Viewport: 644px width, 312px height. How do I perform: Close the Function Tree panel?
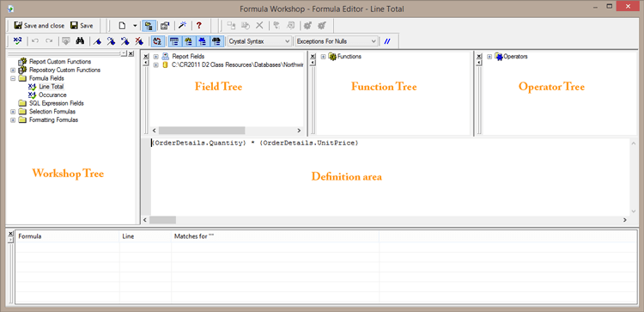click(313, 57)
